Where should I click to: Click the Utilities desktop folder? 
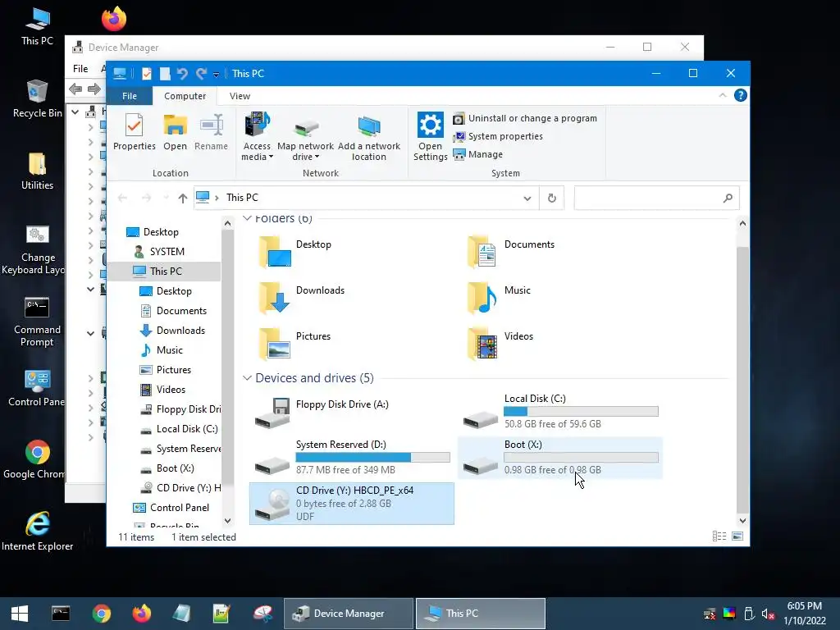37,171
